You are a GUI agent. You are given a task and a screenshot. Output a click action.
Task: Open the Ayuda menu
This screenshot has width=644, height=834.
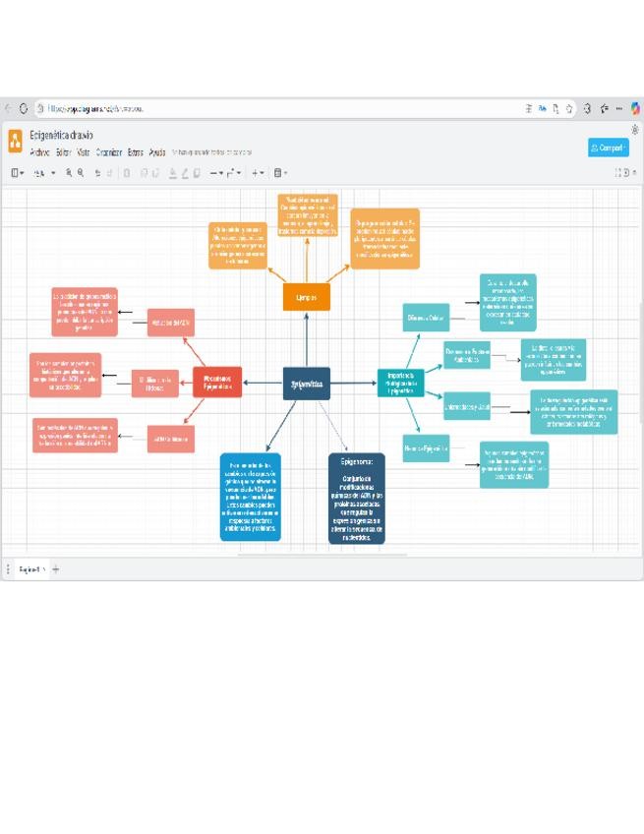tap(157, 152)
